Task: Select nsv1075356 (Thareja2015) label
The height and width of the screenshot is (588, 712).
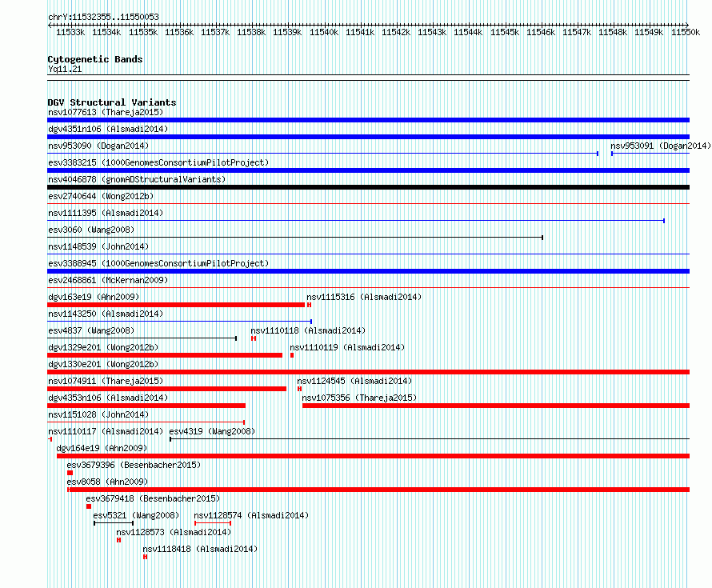Action: [x=359, y=398]
